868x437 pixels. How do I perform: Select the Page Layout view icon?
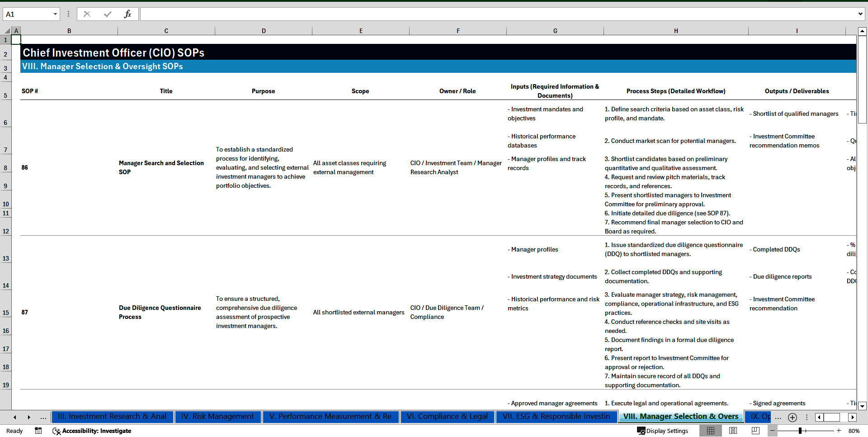tap(733, 431)
